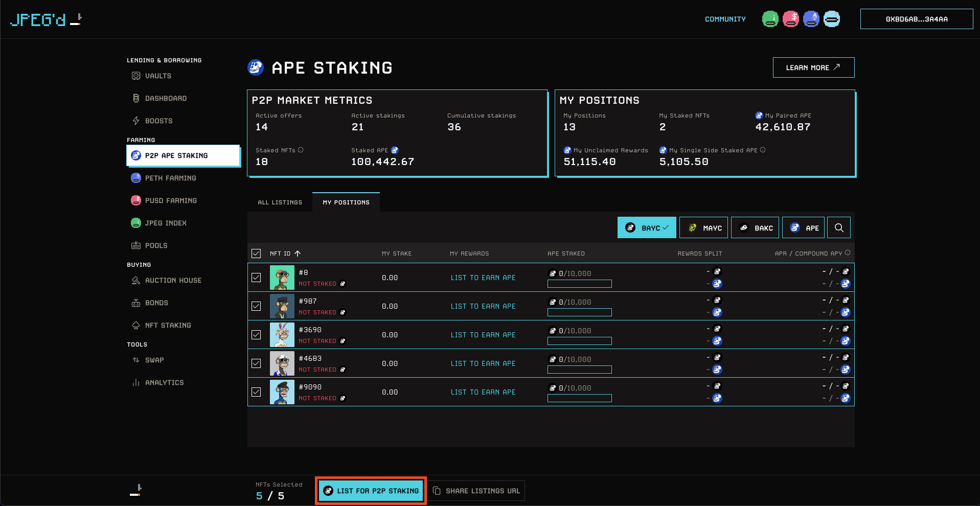Click the Staked NFTs info icon

pyautogui.click(x=301, y=150)
